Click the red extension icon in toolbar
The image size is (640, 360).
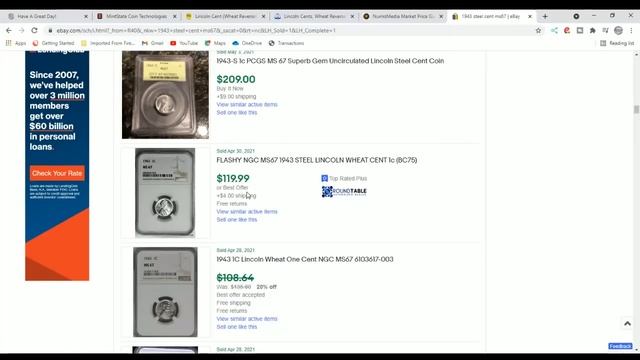pyautogui.click(x=567, y=31)
